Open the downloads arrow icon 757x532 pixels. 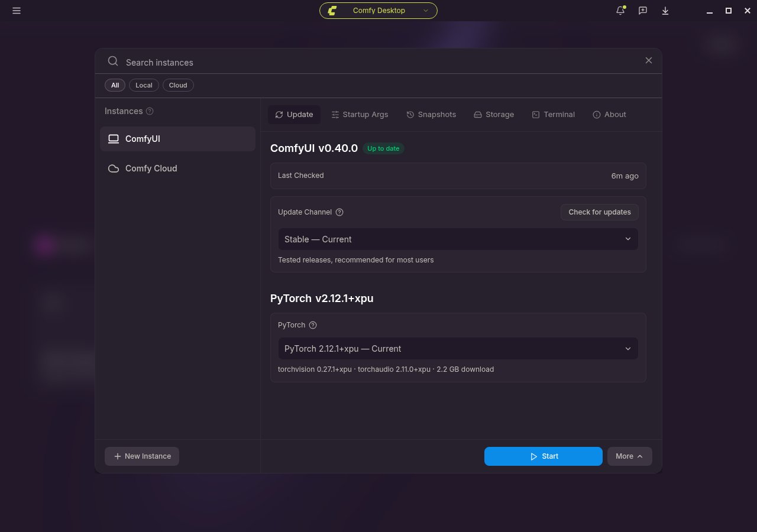(x=665, y=11)
